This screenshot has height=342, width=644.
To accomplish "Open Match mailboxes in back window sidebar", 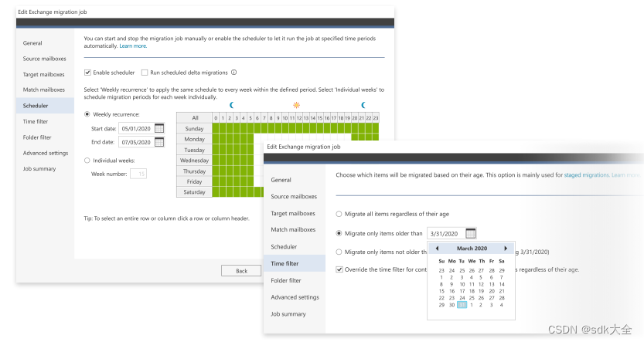I will [44, 90].
